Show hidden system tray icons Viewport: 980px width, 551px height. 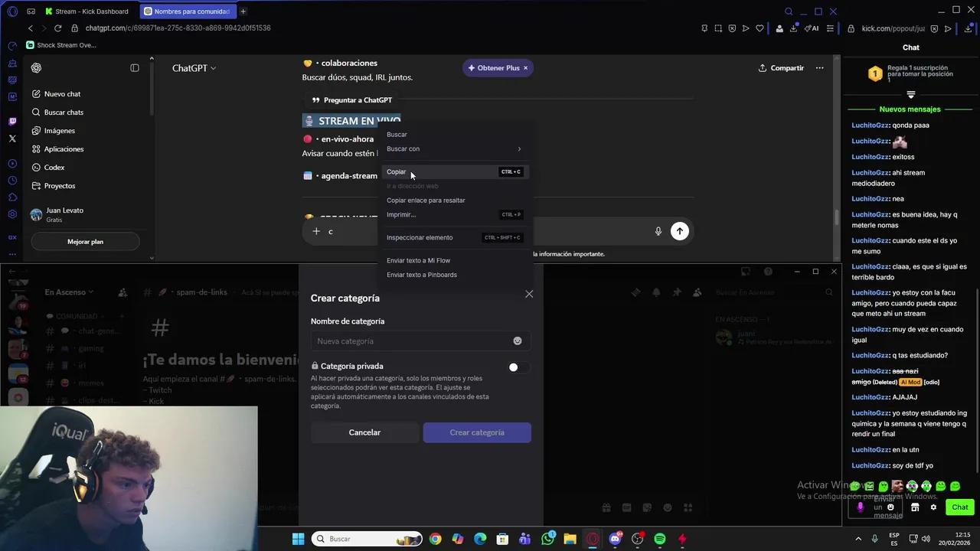point(857,539)
